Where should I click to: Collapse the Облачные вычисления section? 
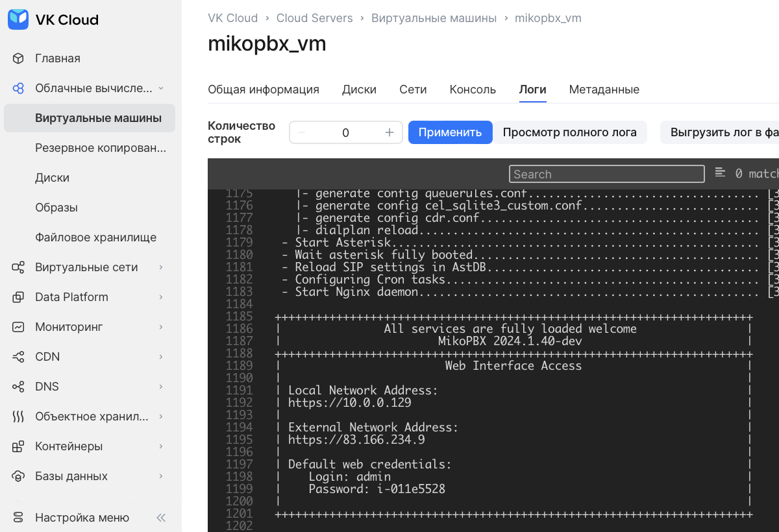[x=161, y=88]
